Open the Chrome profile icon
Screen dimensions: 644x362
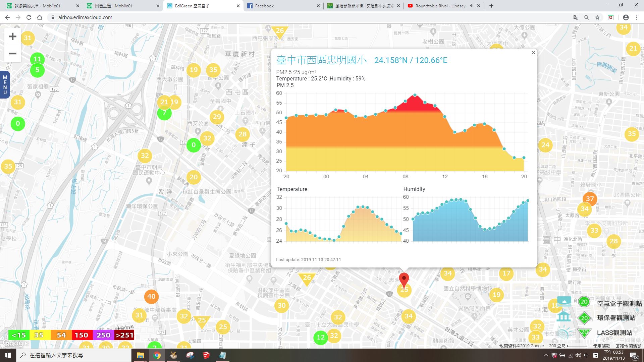pyautogui.click(x=626, y=17)
